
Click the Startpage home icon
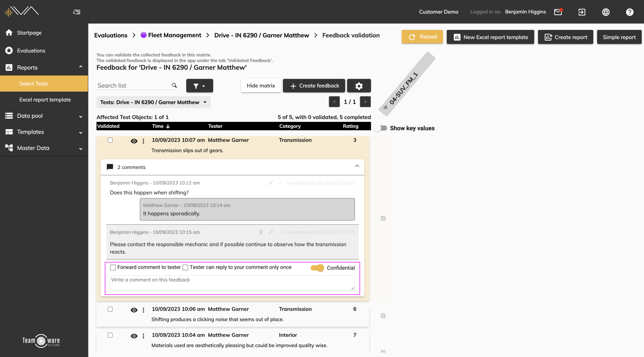coord(9,33)
